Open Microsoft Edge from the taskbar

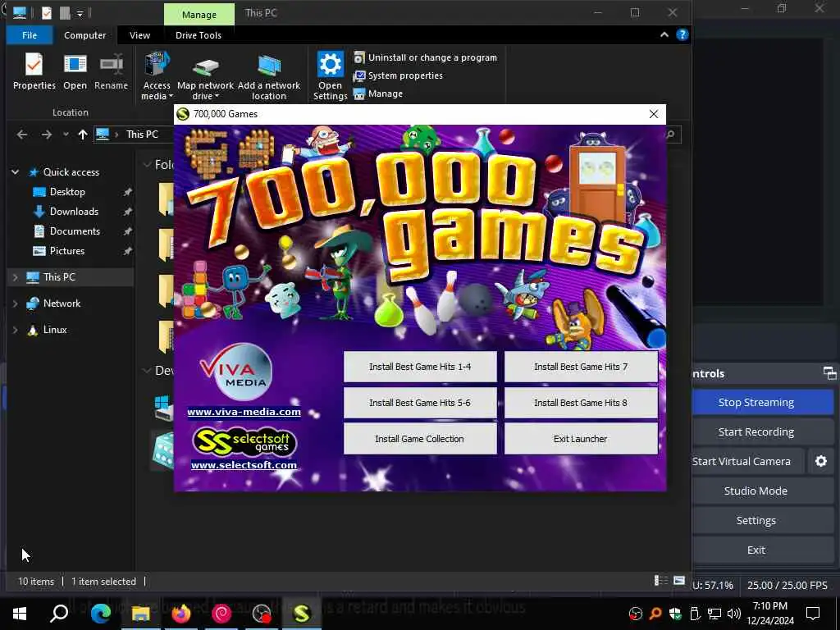click(x=101, y=614)
